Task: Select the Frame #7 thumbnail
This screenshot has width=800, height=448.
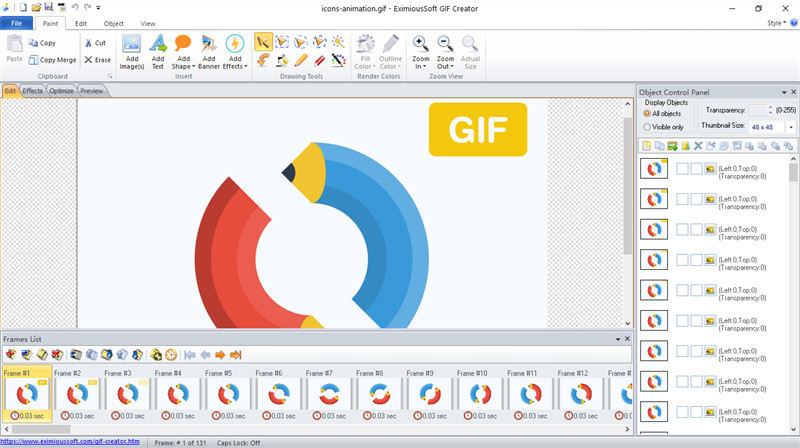Action: coord(329,394)
